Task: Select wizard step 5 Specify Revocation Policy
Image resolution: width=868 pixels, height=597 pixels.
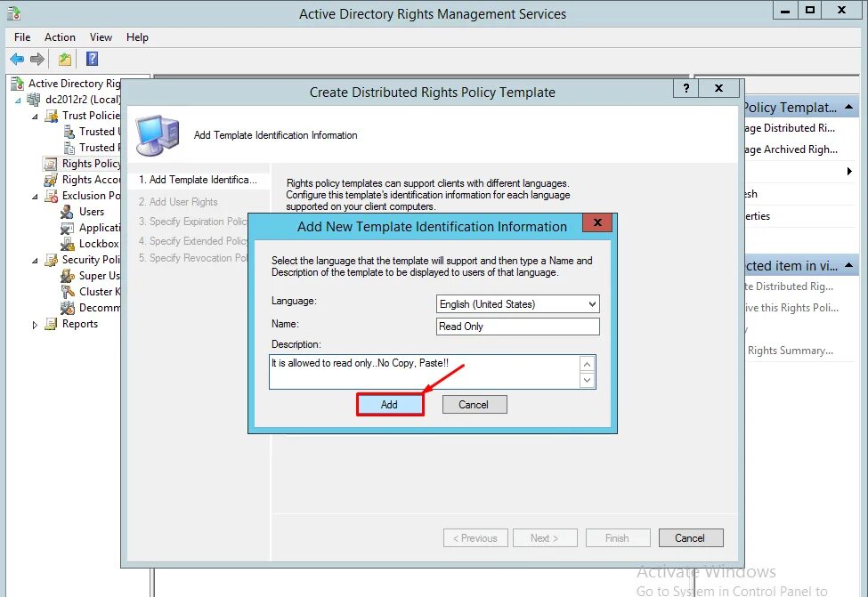Action: click(x=192, y=258)
